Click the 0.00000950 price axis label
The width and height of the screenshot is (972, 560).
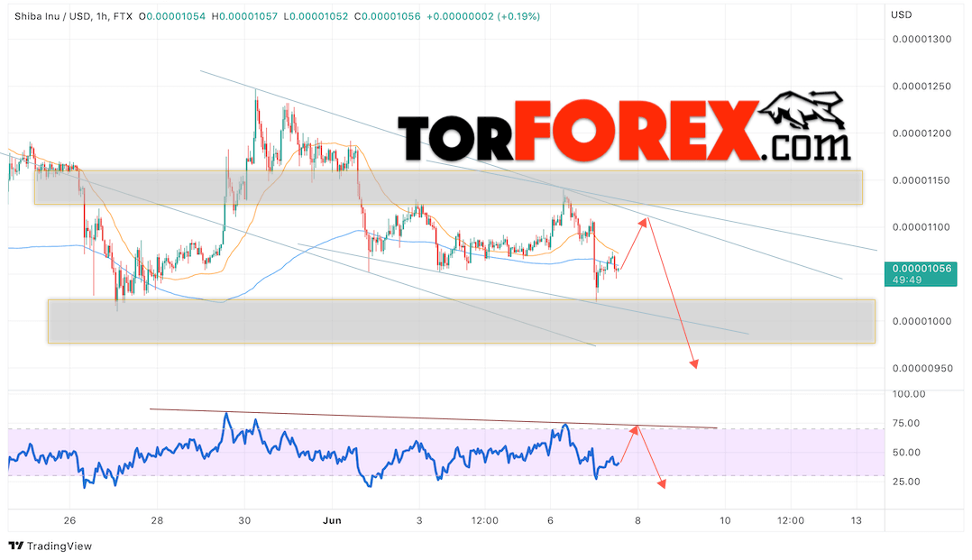click(922, 368)
